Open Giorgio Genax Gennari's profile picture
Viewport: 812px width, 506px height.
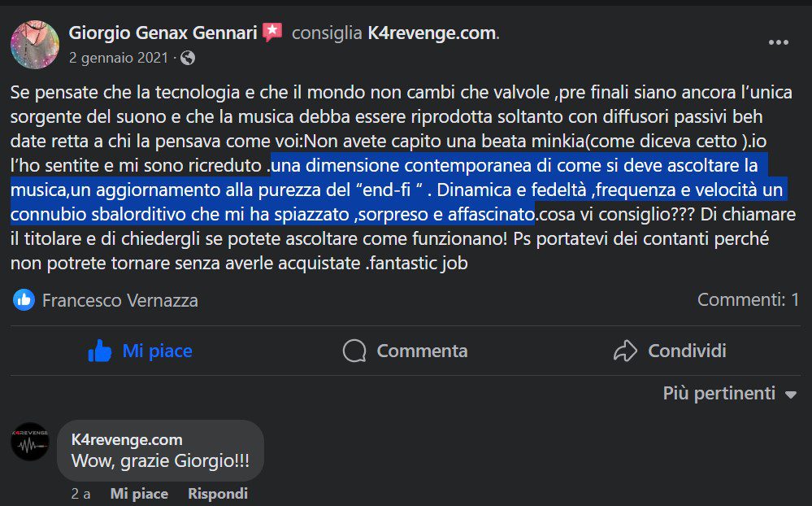click(x=35, y=45)
